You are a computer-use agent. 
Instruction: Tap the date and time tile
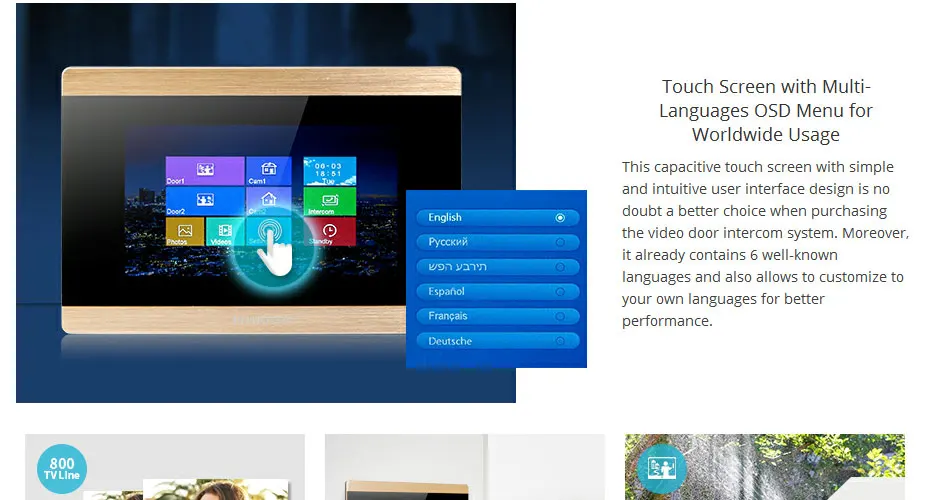[330, 171]
